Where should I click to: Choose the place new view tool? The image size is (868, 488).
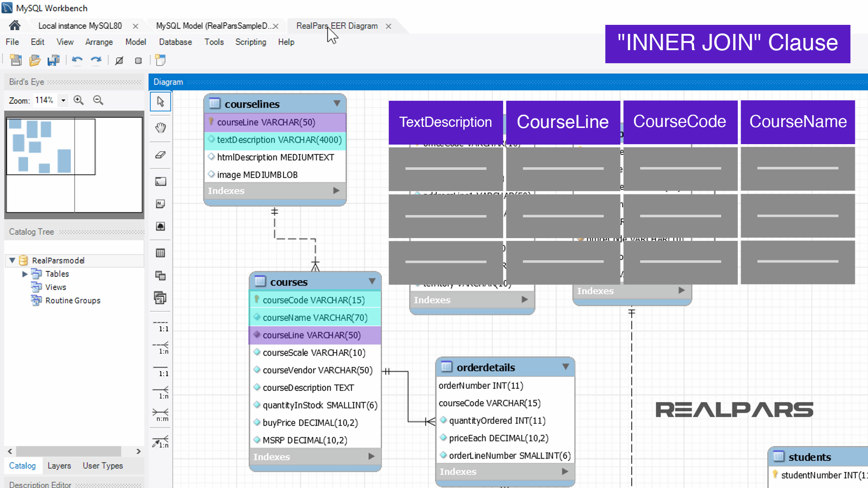[x=160, y=275]
